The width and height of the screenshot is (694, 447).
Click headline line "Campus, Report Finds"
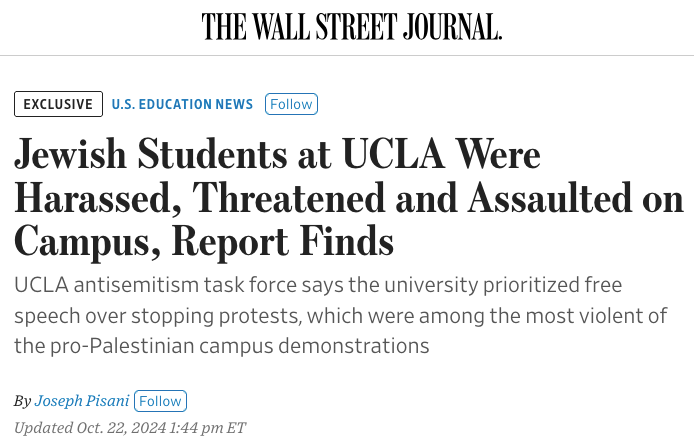coord(204,241)
